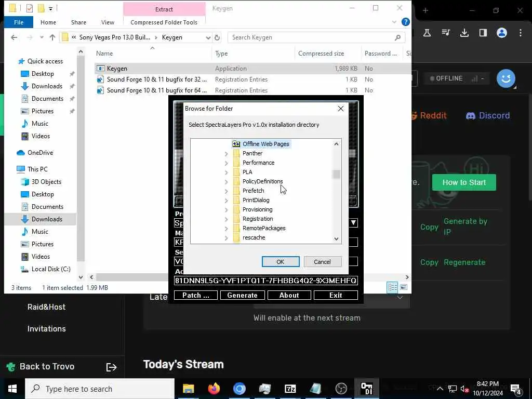The width and height of the screenshot is (532, 399).
Task: Click the Windows taskbar search box
Action: 100,389
